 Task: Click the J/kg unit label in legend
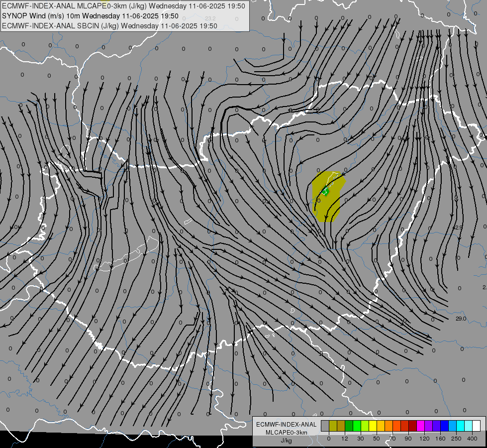click(287, 441)
